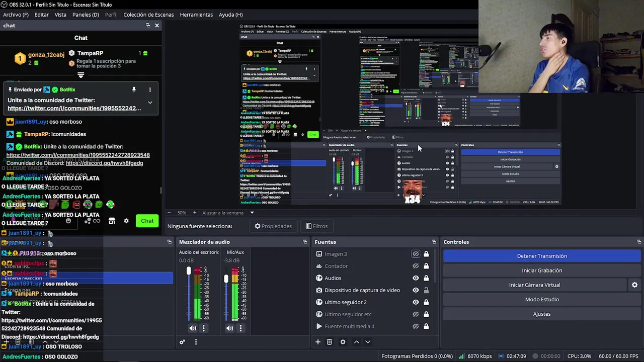Float the Fuentes dock panel
This screenshot has width=644, height=362.
[434, 242]
